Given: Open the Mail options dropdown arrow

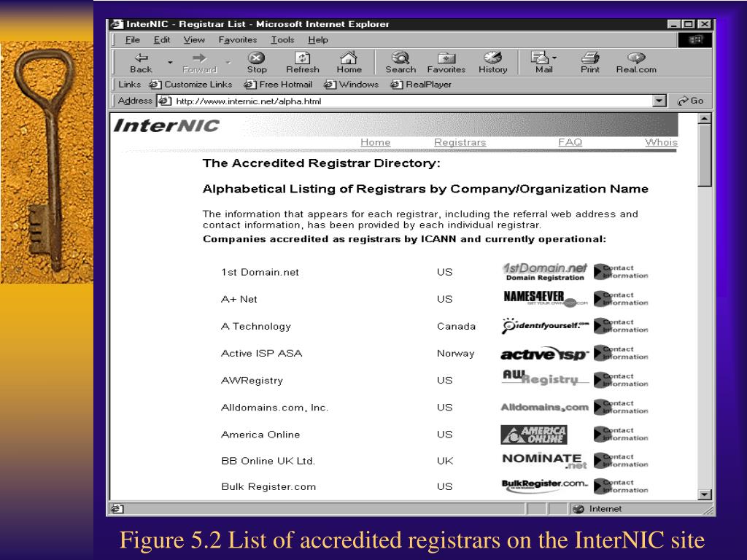Looking at the screenshot, I should coord(554,58).
